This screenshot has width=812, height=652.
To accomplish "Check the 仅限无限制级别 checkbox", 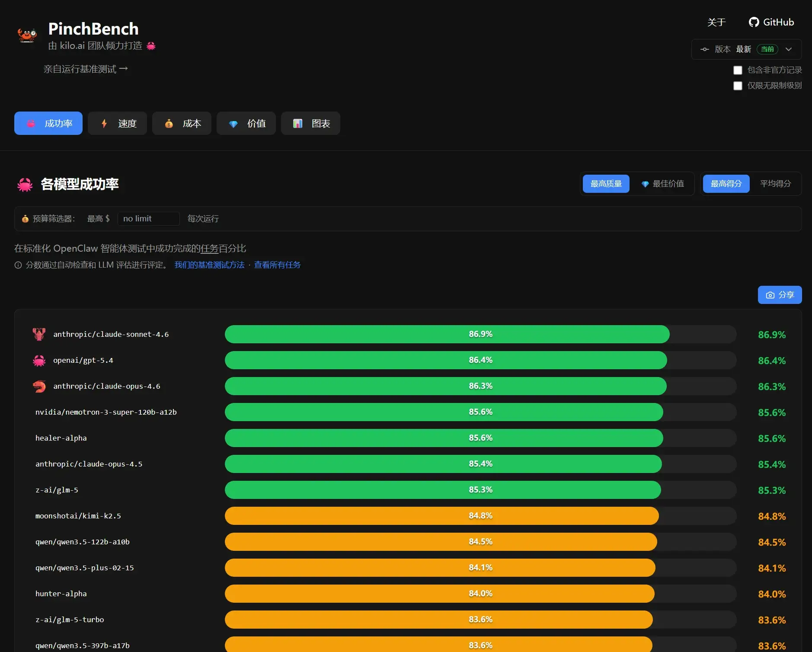I will click(738, 86).
